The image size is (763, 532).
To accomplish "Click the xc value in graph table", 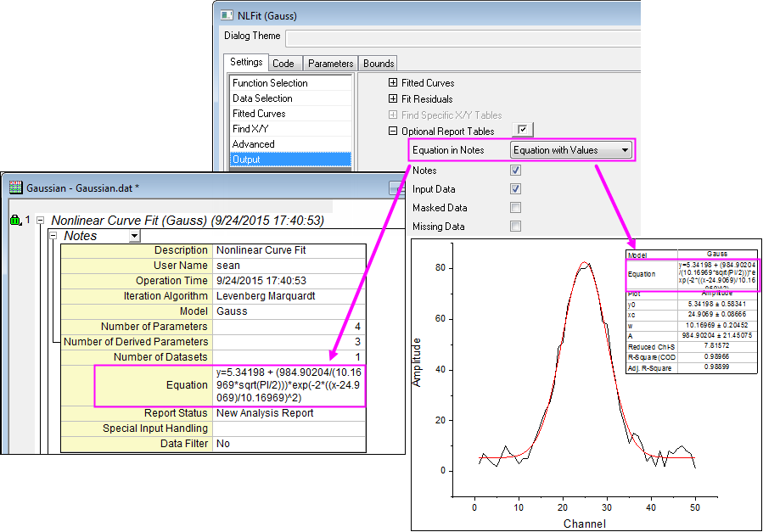I will [717, 315].
